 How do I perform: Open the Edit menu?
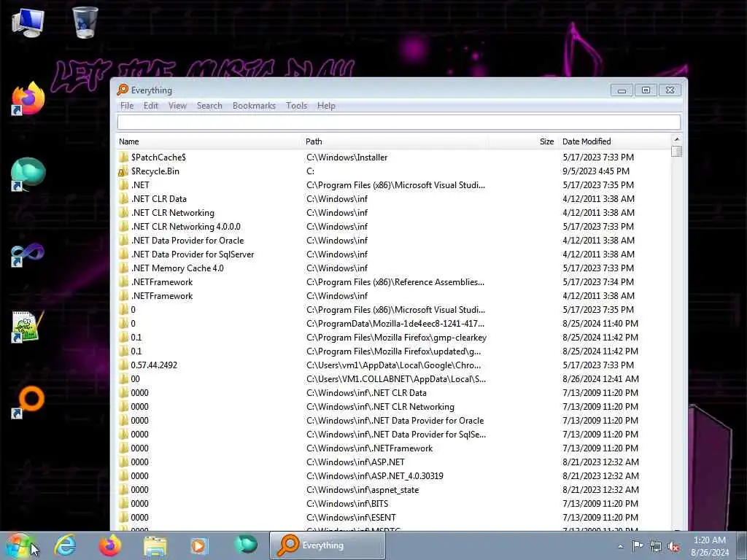tap(150, 106)
